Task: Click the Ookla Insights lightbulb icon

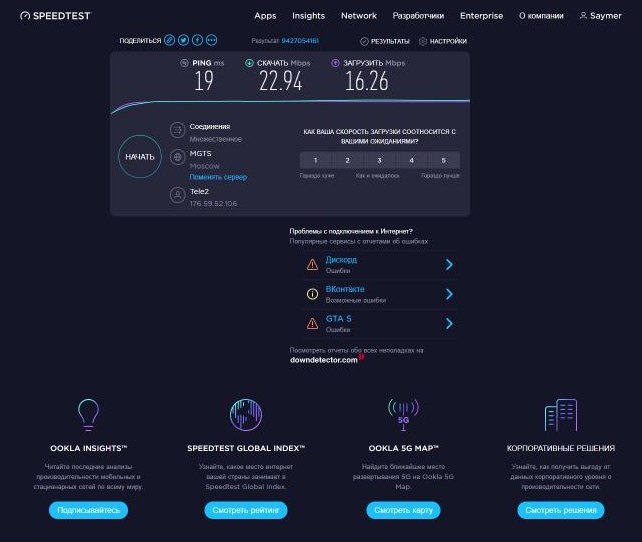Action: tap(88, 415)
